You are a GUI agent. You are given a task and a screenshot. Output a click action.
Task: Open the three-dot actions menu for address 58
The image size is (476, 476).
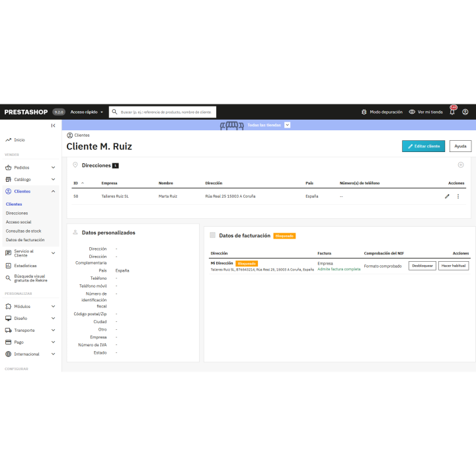click(458, 196)
